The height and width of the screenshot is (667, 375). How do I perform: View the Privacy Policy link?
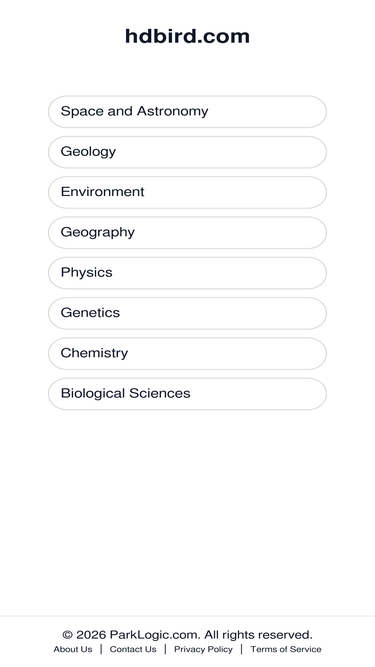click(203, 649)
